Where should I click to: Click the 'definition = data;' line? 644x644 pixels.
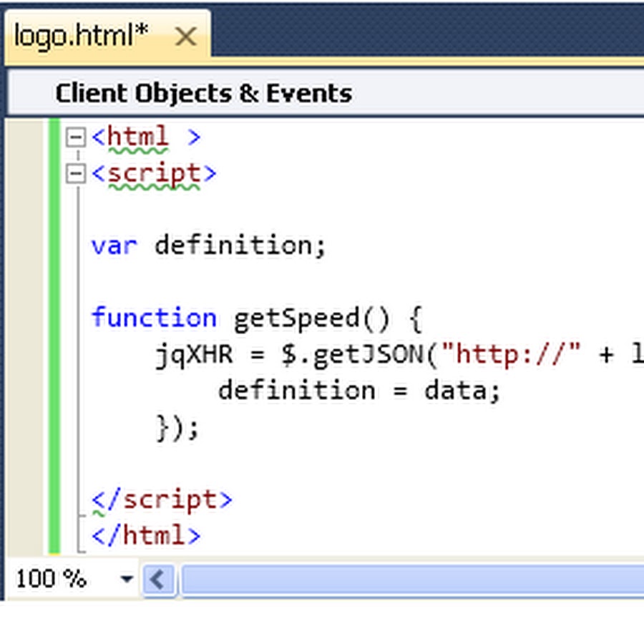[x=359, y=390]
